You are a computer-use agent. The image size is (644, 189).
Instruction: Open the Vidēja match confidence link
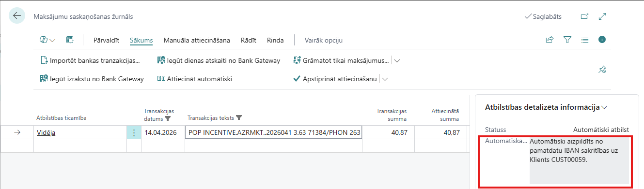click(46, 132)
